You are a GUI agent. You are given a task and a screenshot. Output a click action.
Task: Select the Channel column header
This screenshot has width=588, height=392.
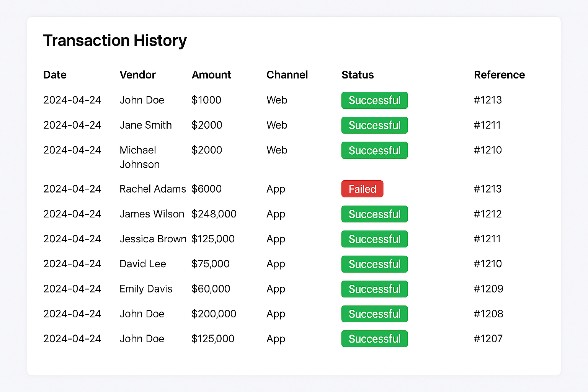(x=287, y=75)
